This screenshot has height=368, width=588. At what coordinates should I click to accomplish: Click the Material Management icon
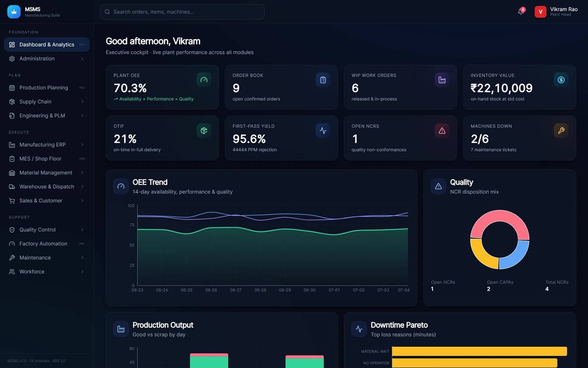coord(12,173)
